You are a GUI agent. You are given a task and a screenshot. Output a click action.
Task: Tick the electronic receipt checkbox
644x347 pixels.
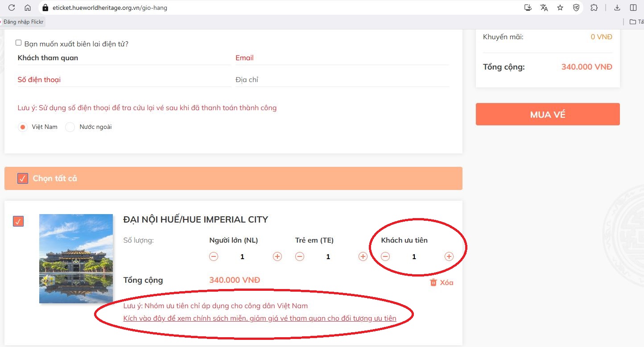pos(19,43)
